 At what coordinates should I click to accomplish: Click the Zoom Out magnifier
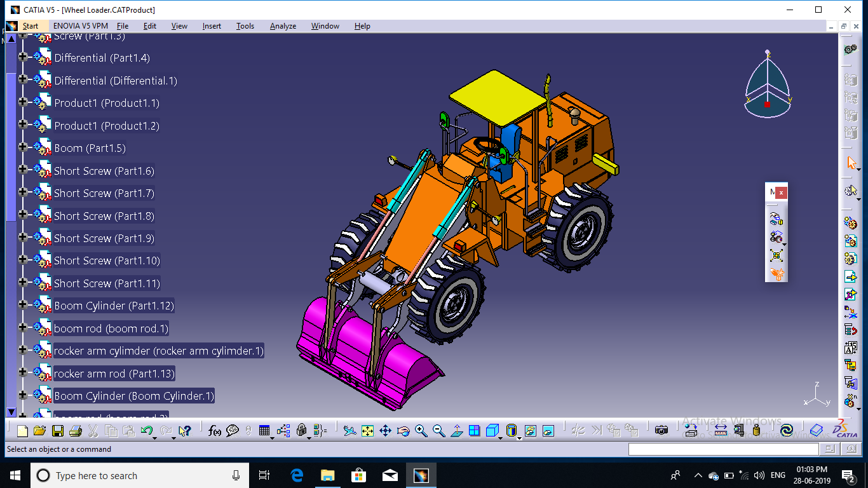438,431
